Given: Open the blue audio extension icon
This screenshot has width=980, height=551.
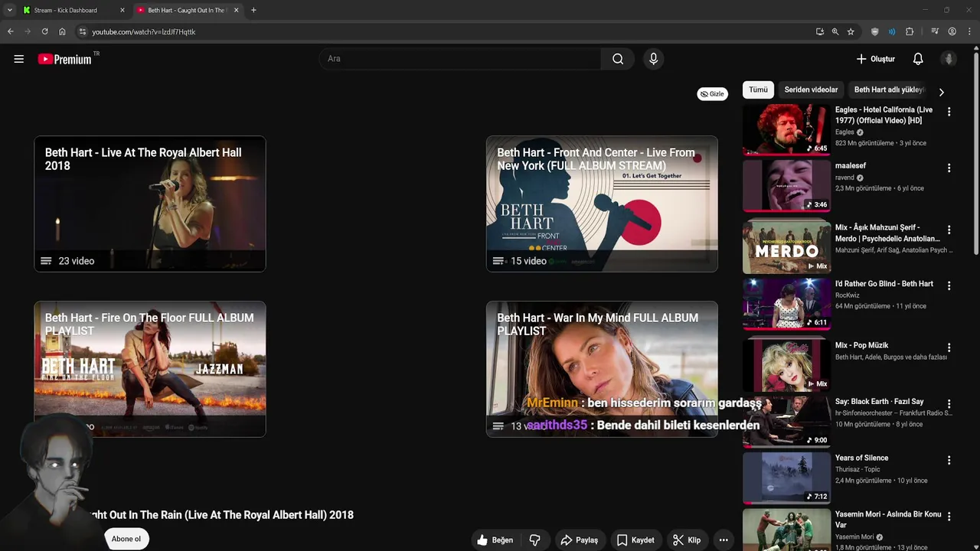Looking at the screenshot, I should click(x=892, y=31).
